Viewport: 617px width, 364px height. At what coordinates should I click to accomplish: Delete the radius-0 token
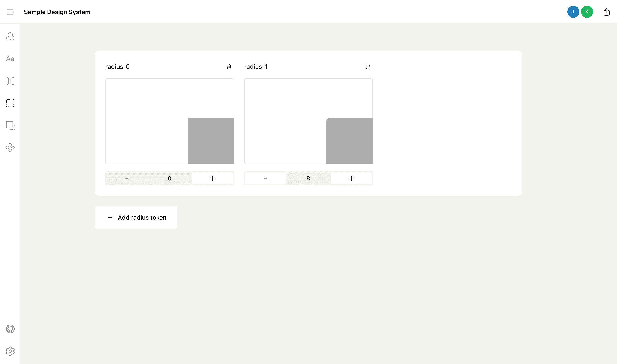tap(229, 66)
